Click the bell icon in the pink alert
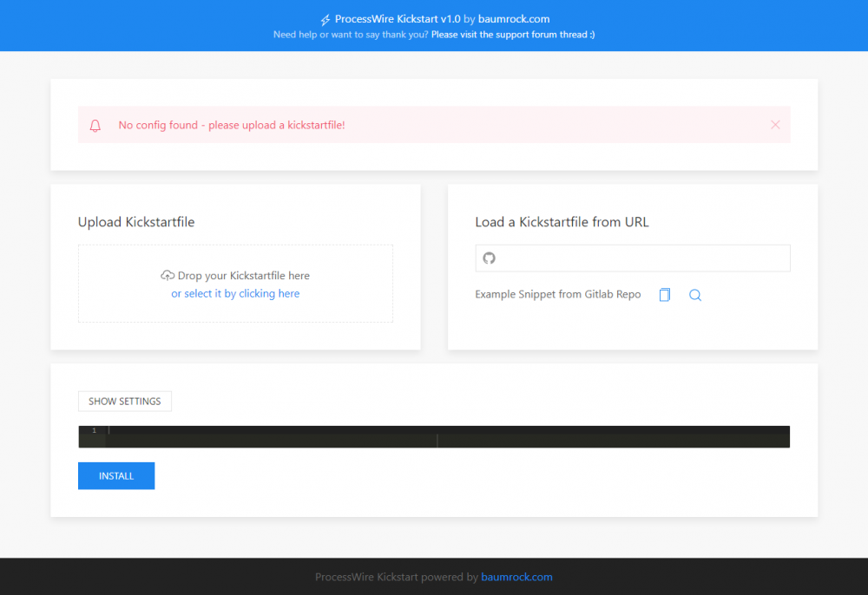The image size is (868, 595). pos(95,125)
